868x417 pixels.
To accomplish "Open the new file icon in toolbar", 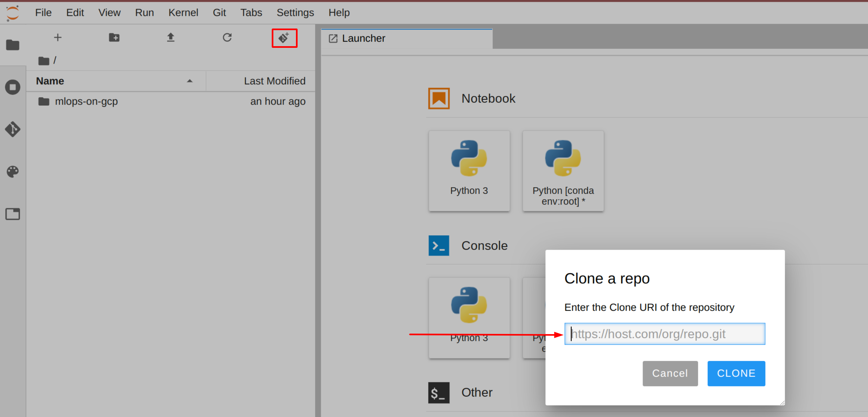I will [x=58, y=37].
